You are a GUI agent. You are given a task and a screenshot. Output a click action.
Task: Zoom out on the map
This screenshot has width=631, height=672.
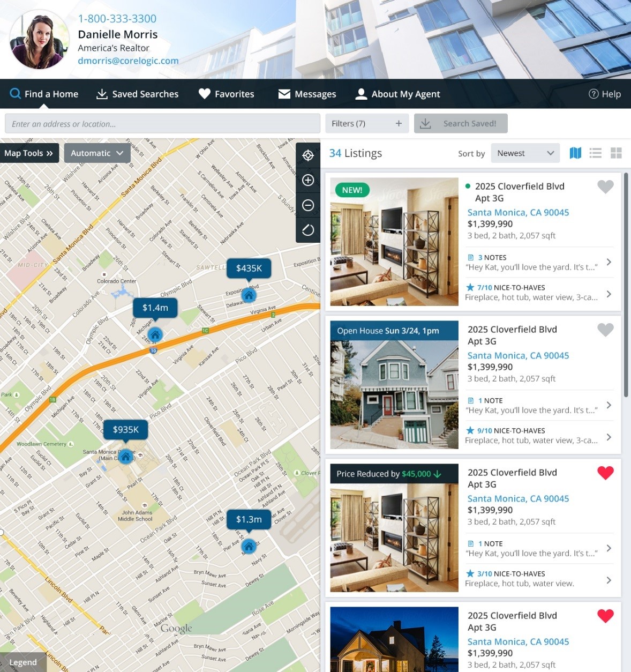[x=308, y=205]
